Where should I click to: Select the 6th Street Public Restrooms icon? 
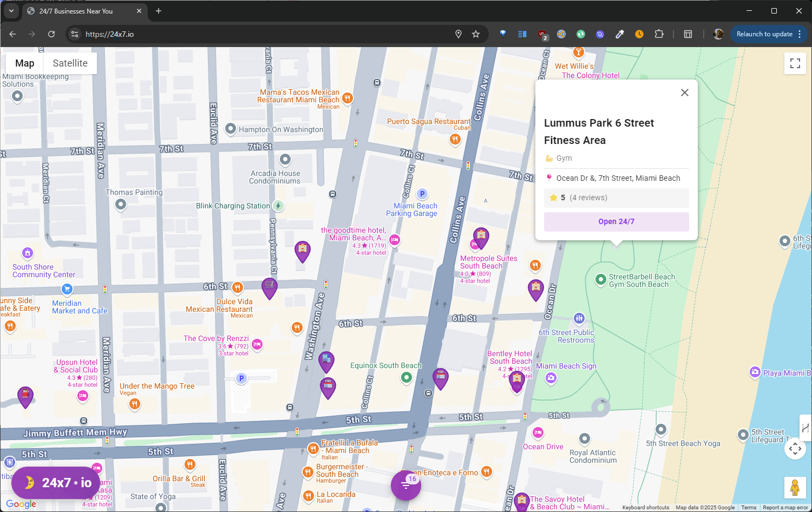[579, 318]
